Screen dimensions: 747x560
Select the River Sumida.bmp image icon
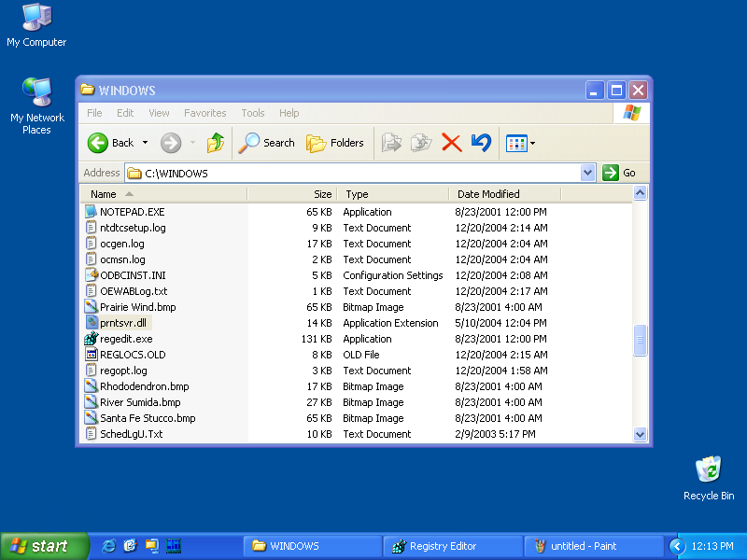(91, 402)
